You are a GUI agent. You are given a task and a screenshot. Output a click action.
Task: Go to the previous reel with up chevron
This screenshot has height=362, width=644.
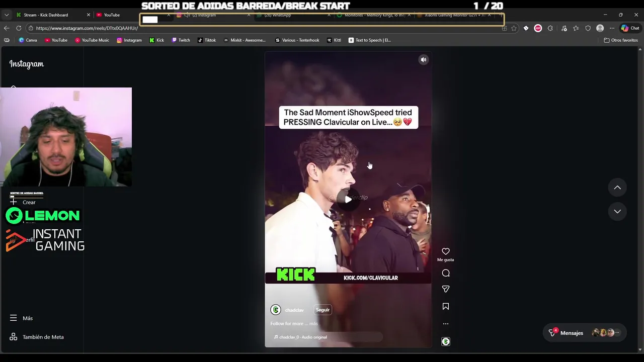click(x=617, y=188)
